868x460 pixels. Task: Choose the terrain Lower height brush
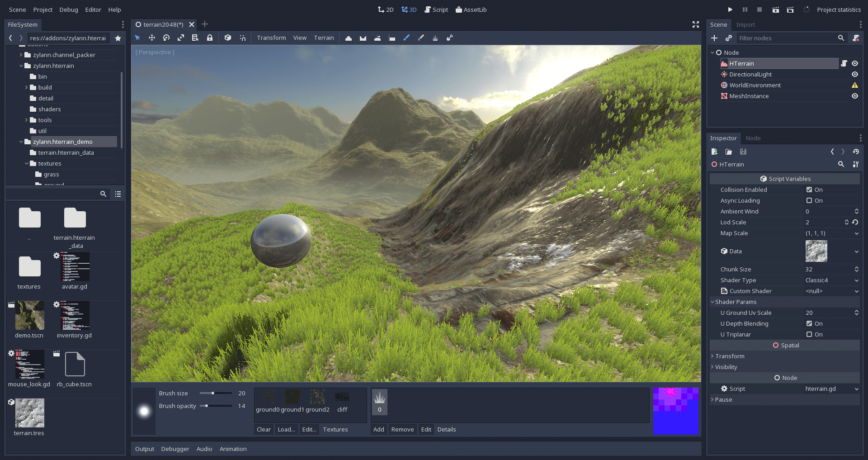363,38
